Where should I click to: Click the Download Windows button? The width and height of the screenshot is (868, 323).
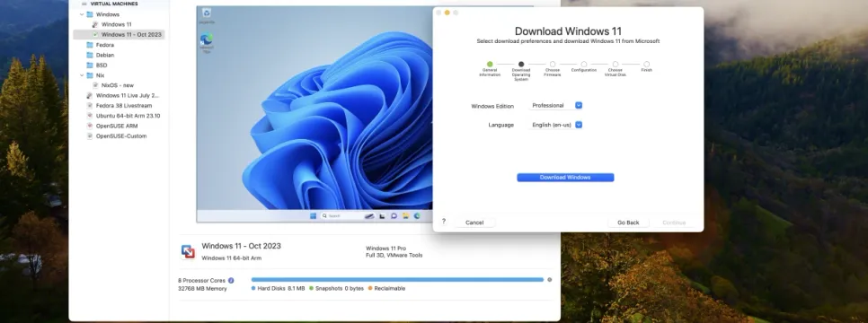pos(565,178)
